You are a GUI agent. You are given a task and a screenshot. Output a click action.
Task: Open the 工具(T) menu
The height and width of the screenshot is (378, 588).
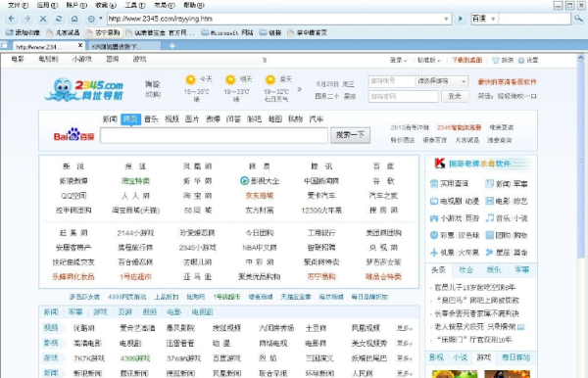coord(135,5)
